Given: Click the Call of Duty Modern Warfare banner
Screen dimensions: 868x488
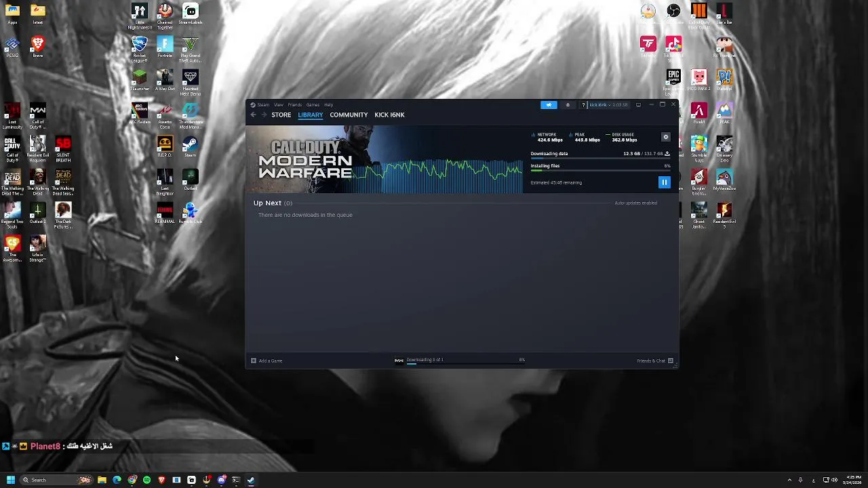Looking at the screenshot, I should [x=384, y=160].
